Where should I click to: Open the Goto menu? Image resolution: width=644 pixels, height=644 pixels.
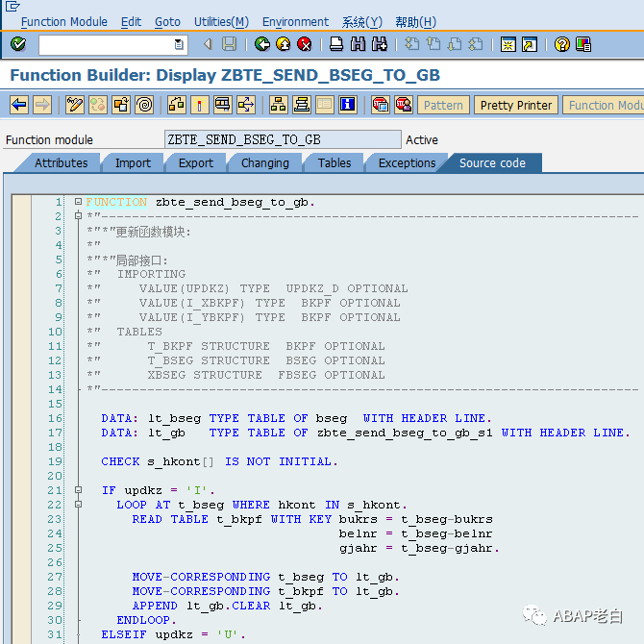click(167, 22)
